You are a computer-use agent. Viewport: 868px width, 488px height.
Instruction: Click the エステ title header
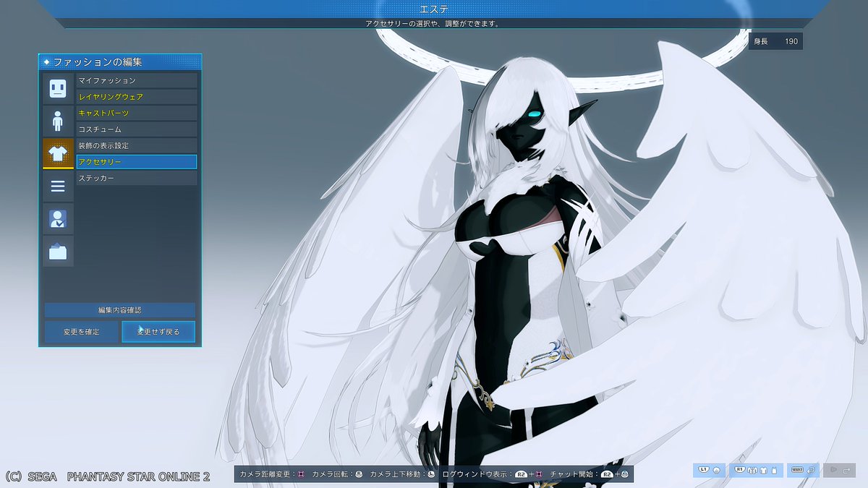coord(433,9)
